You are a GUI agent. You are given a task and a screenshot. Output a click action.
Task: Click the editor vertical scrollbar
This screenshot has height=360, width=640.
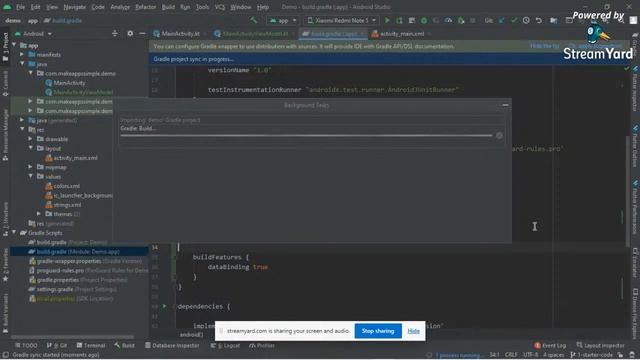point(628,190)
